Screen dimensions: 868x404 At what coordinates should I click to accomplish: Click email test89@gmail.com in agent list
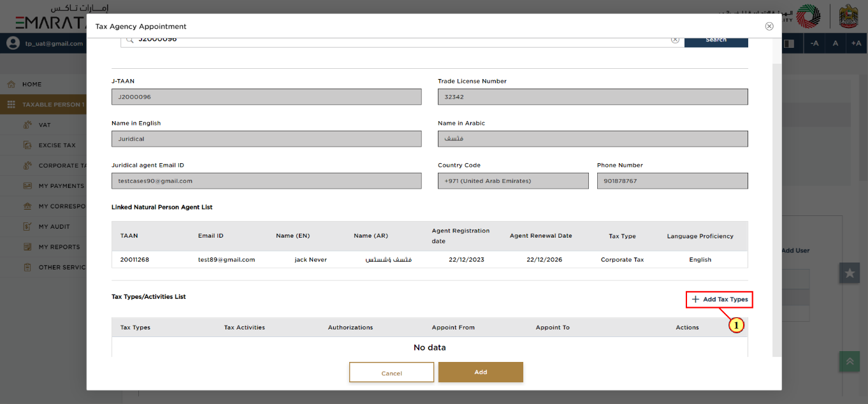coord(226,259)
